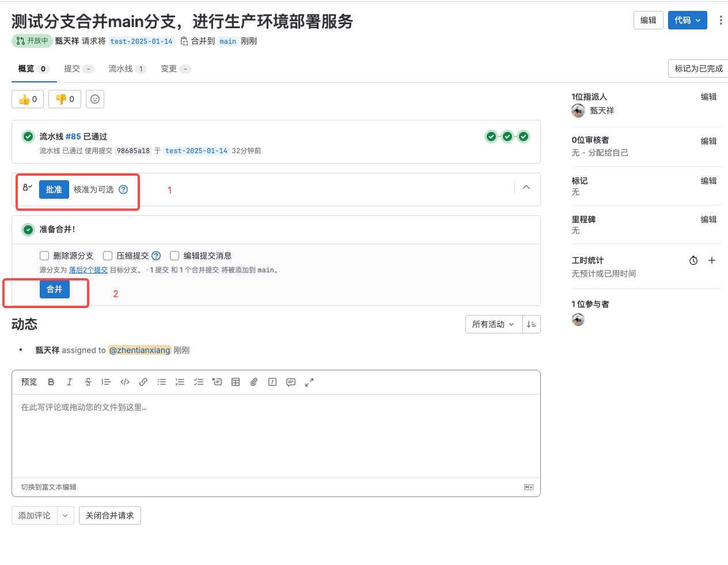Insert a table in the comment

coord(236,382)
